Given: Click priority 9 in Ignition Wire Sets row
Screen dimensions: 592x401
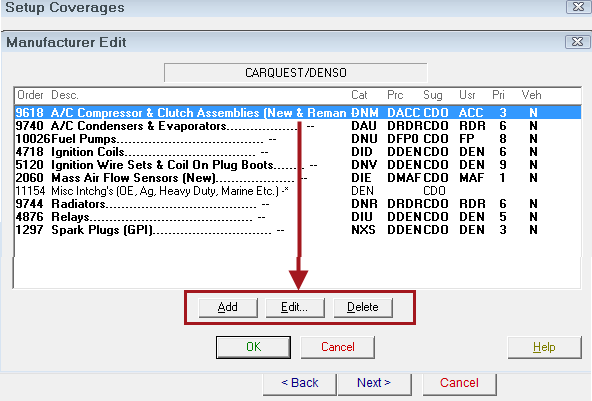Looking at the screenshot, I should pyautogui.click(x=503, y=165).
